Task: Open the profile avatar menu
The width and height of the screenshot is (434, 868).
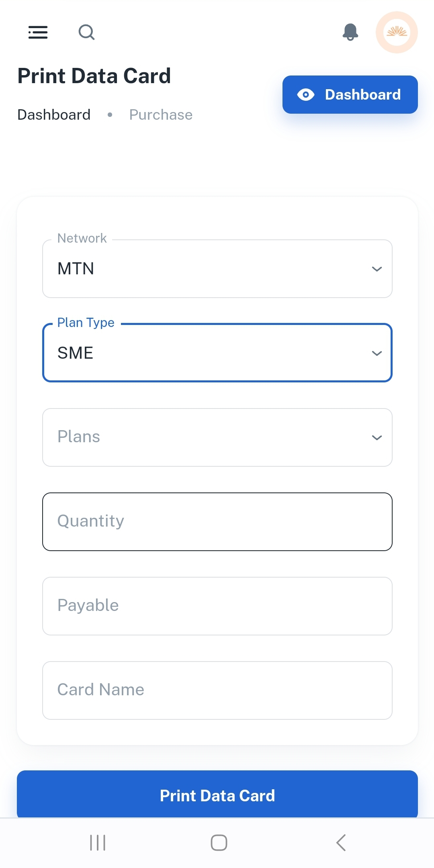Action: (397, 32)
